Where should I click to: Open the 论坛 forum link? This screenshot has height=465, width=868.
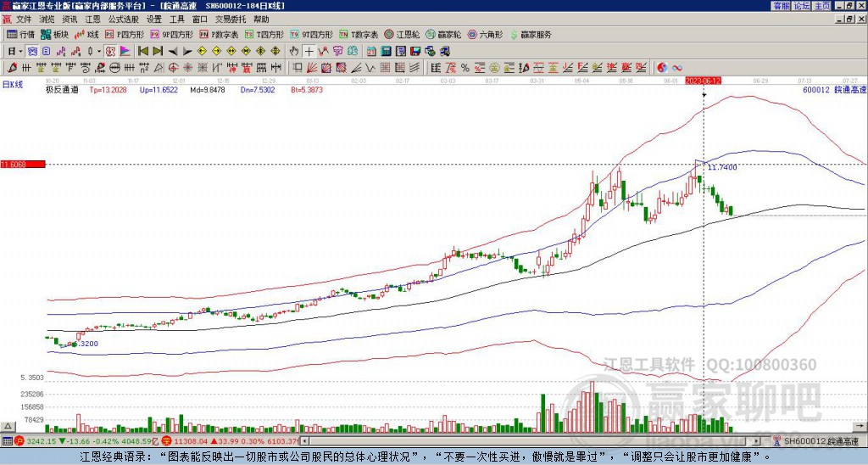801,6
